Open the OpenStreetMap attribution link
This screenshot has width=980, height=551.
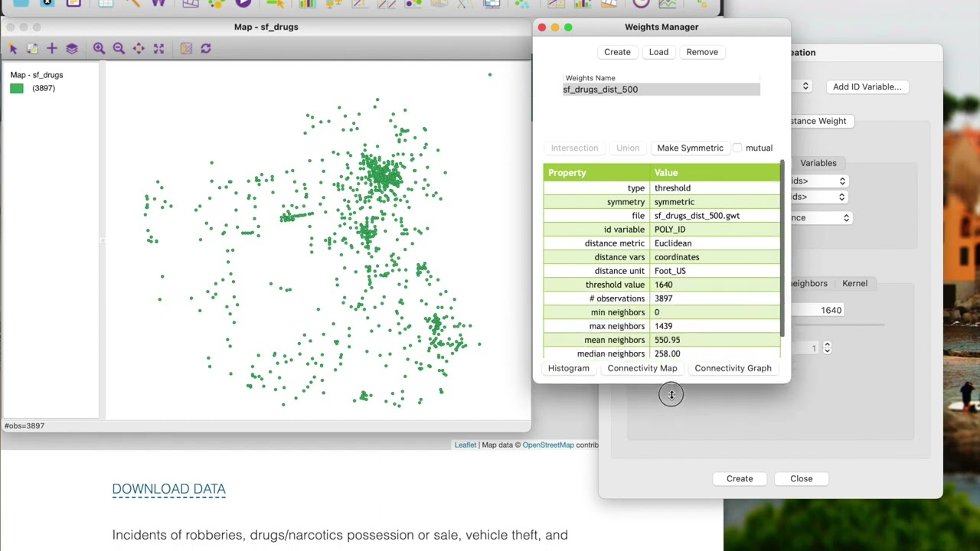click(548, 445)
